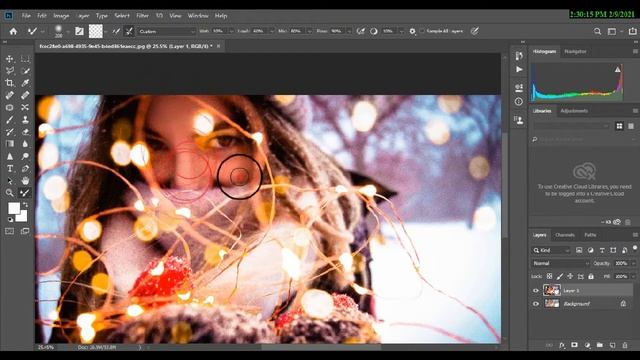Select the Layer 1 thumbnail
The width and height of the screenshot is (640, 360).
click(552, 290)
